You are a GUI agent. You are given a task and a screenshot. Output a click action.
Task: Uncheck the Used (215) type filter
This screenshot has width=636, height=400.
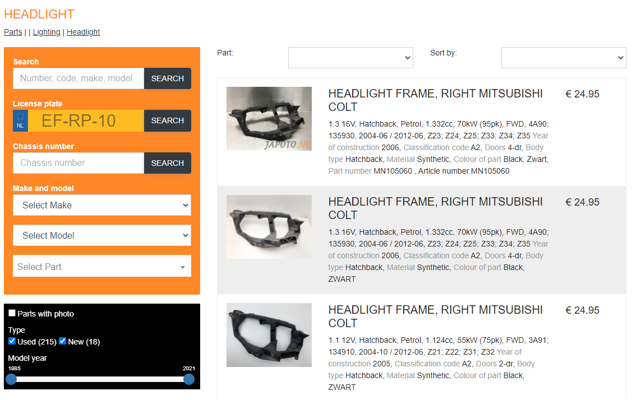12,341
